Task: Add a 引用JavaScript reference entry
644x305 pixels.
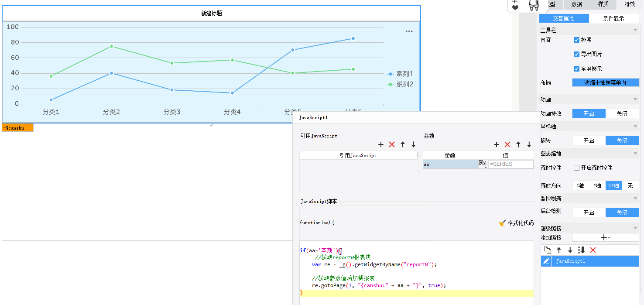Action: coord(380,144)
